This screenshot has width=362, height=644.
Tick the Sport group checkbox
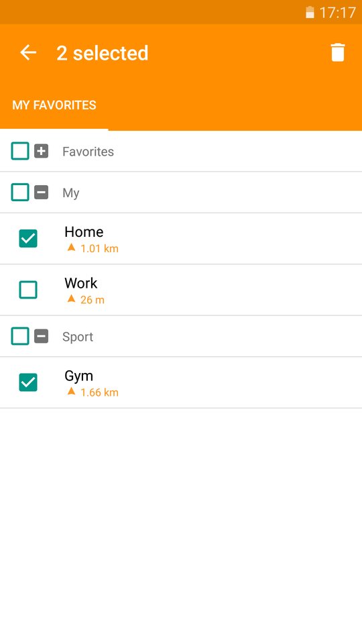pyautogui.click(x=19, y=336)
